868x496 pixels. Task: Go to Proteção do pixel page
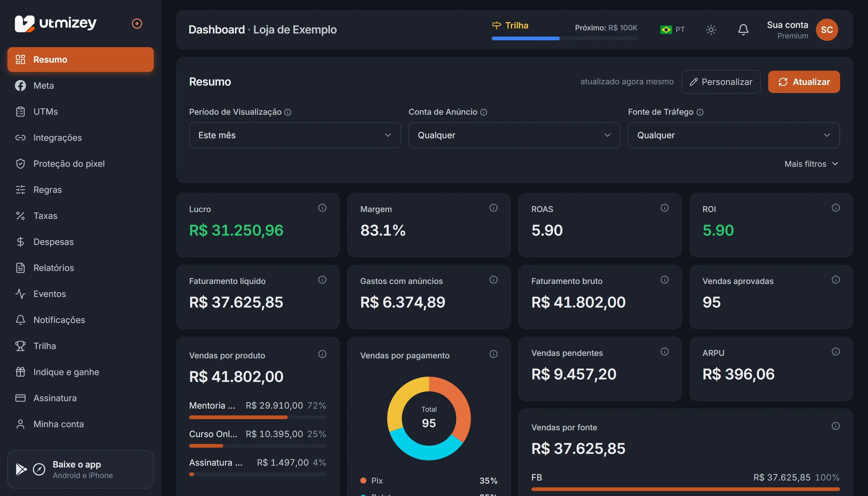point(80,164)
